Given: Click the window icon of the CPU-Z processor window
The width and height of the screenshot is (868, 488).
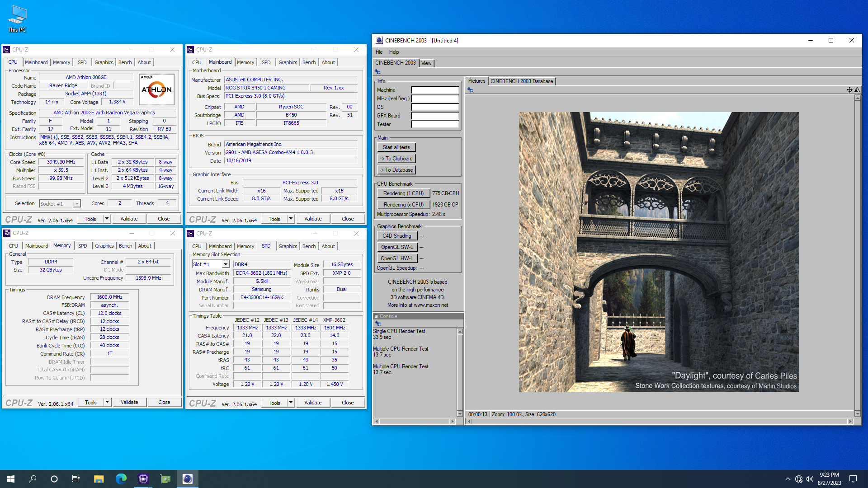Looking at the screenshot, I should [6, 50].
